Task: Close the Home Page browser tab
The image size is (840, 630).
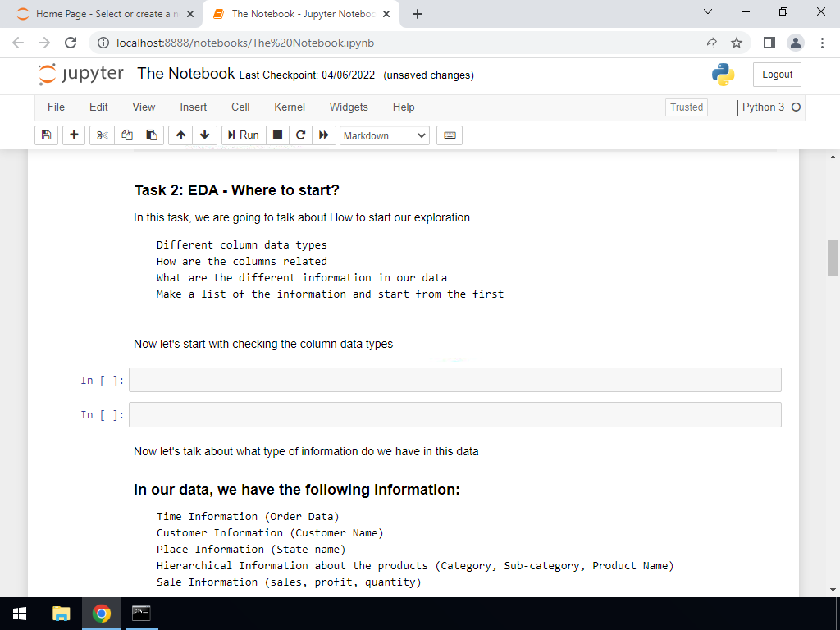Action: tap(190, 14)
